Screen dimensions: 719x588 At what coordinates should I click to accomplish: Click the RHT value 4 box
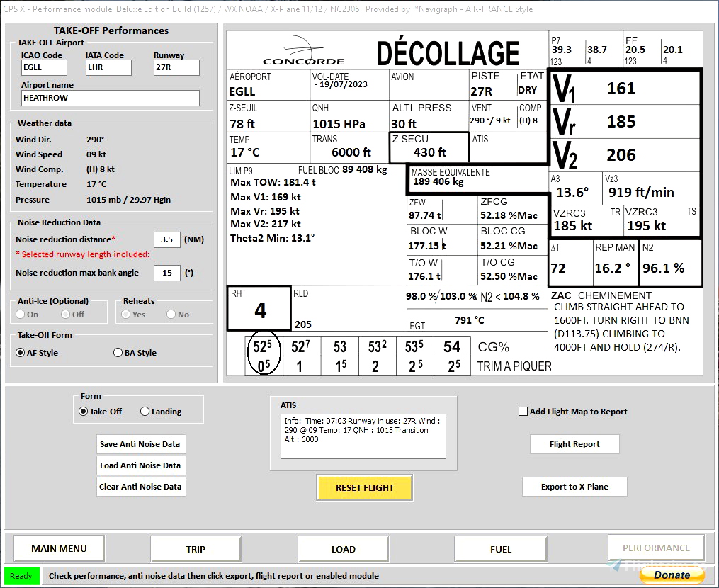[259, 309]
